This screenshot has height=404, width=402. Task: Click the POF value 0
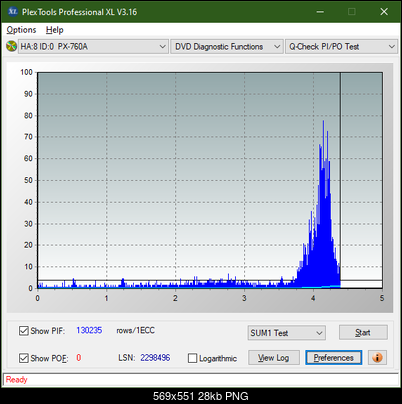coord(79,358)
